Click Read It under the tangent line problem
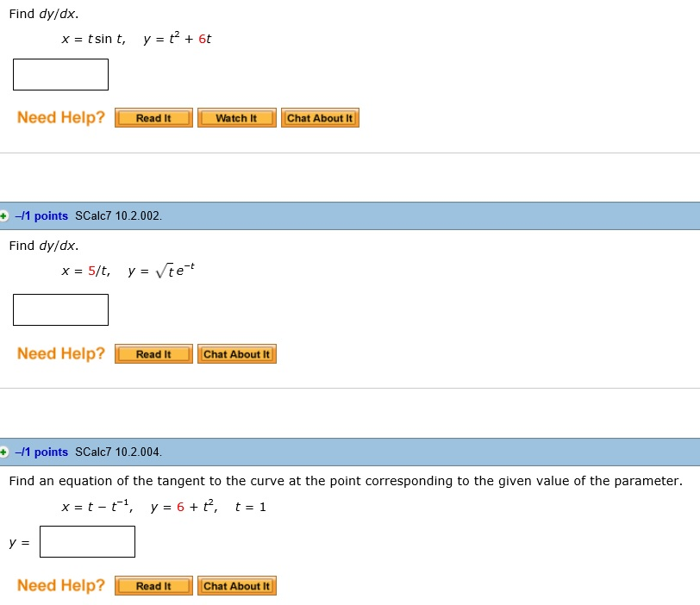This screenshot has width=700, height=605. pyautogui.click(x=153, y=586)
